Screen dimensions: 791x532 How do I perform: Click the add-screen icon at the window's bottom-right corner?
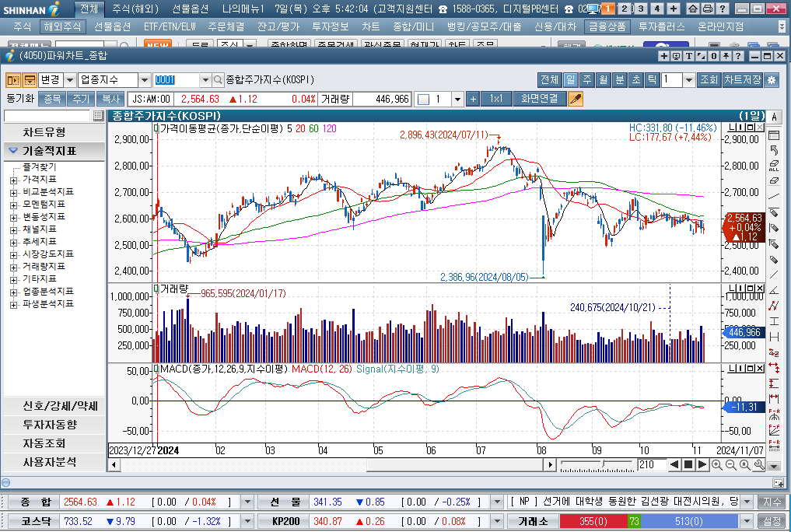(x=779, y=482)
